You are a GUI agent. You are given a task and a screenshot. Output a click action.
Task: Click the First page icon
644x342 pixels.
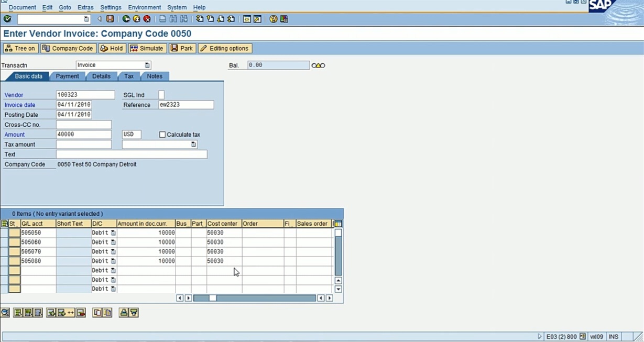point(200,19)
